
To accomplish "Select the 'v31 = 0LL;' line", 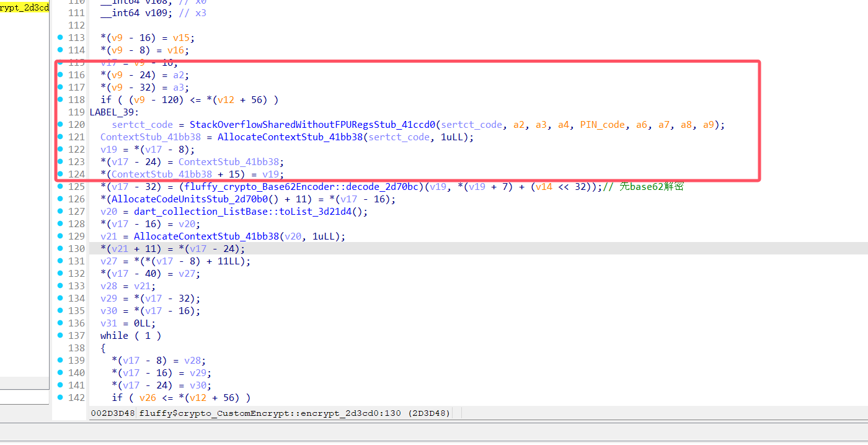I will (128, 323).
